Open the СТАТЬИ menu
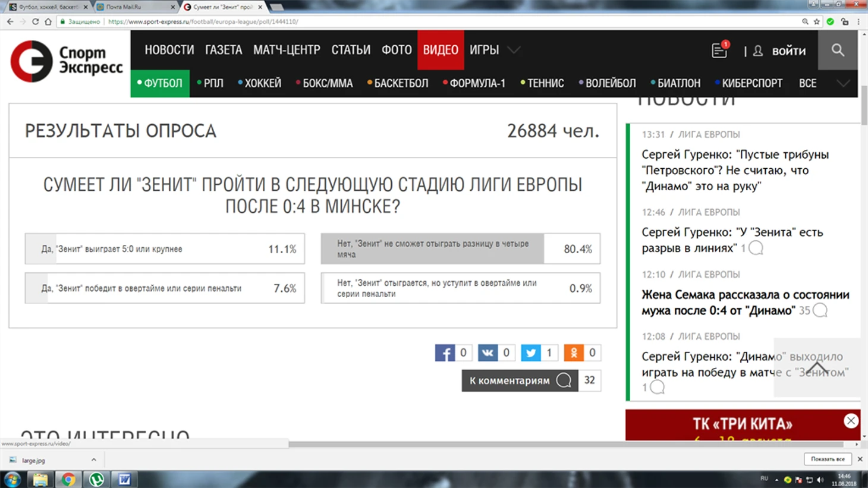This screenshot has height=488, width=868. point(351,50)
